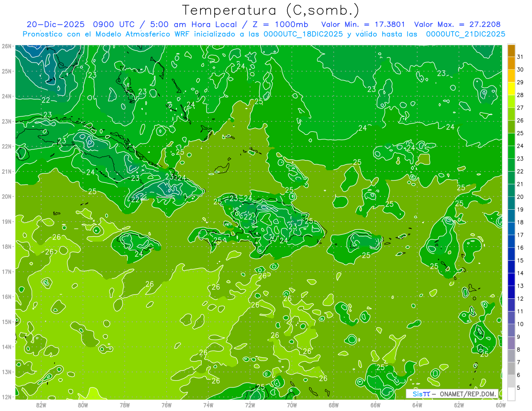Click the "15N" latitude axis label
The height and width of the screenshot is (411, 532).
[x=6, y=322]
